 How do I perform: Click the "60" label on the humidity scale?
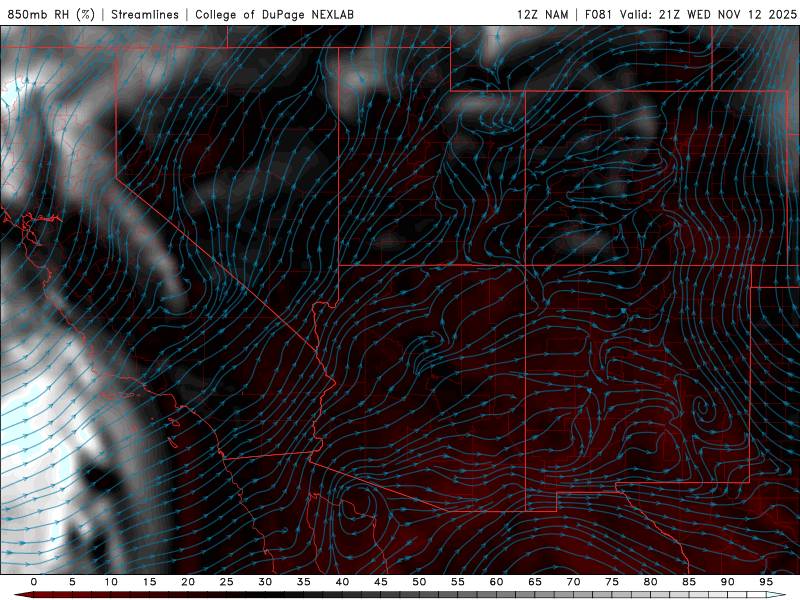click(496, 582)
